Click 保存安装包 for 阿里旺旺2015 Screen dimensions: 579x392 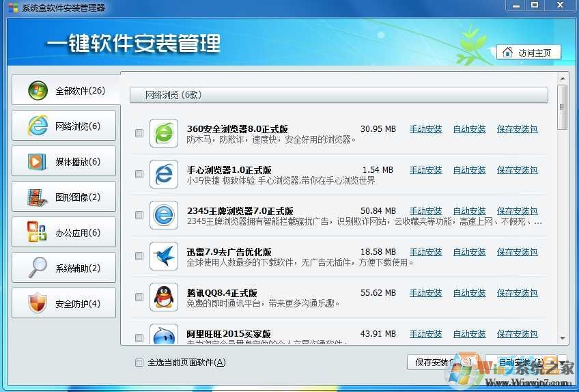[x=517, y=334]
